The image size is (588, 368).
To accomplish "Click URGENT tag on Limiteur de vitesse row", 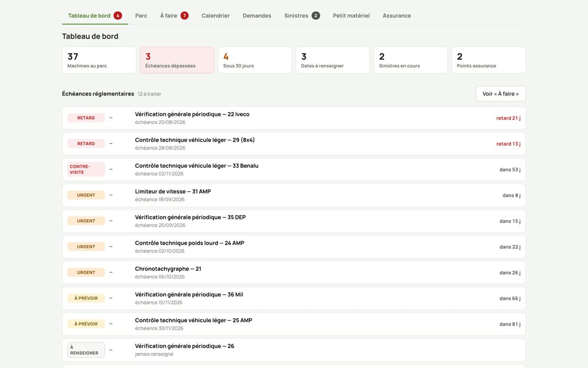I will 86,195.
